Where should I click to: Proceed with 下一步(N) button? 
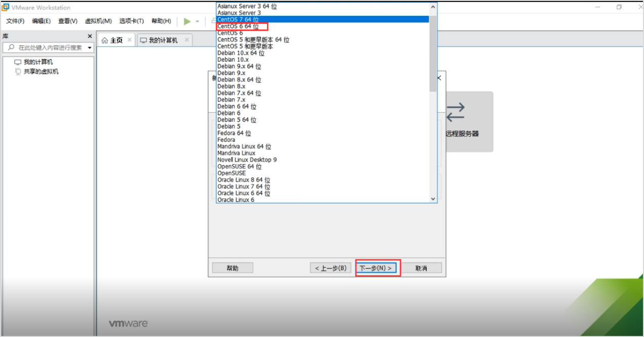[376, 268]
